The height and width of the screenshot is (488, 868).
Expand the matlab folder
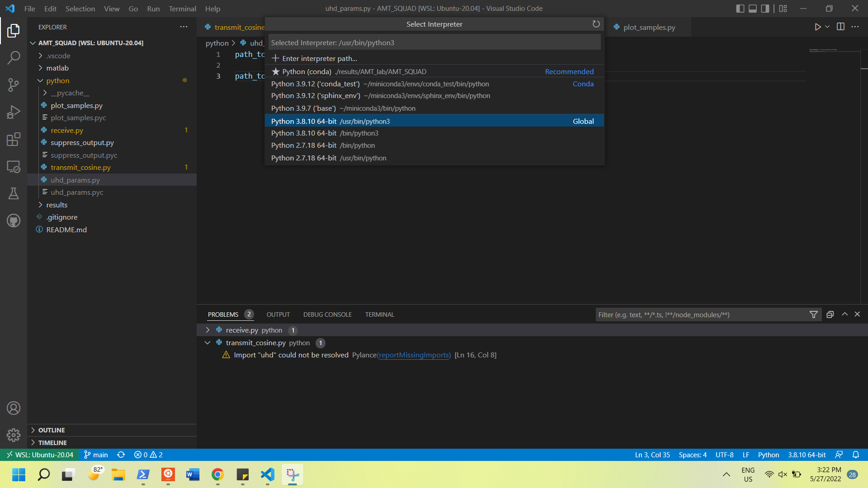point(57,68)
